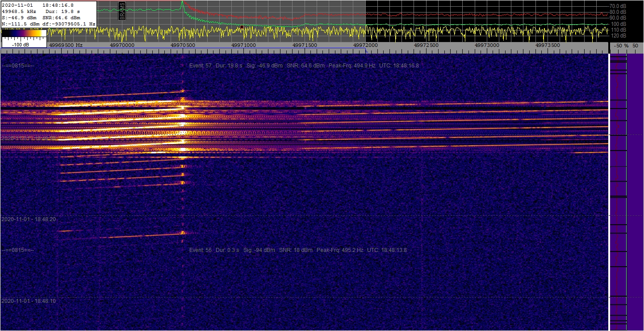Click the -50 % 50 scale header
644x331 pixels.
point(626,46)
